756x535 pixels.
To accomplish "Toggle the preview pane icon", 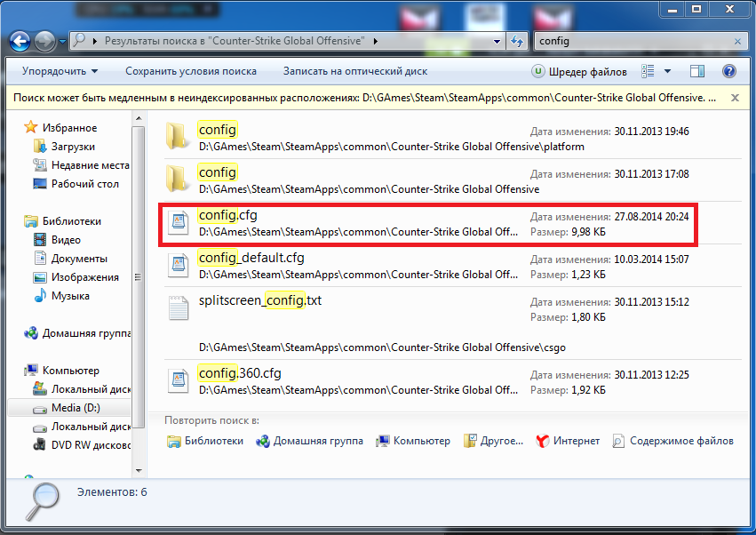I will tap(697, 71).
